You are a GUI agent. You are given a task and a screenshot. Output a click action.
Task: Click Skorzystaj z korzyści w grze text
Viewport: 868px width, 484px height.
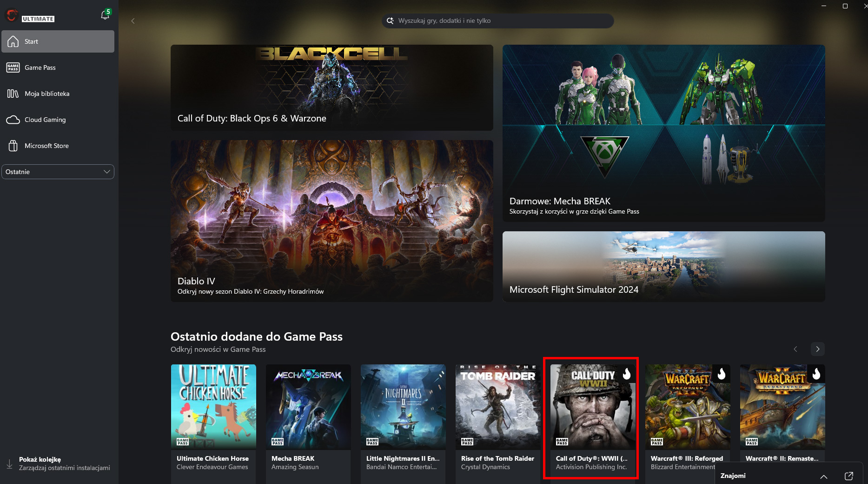(x=574, y=211)
